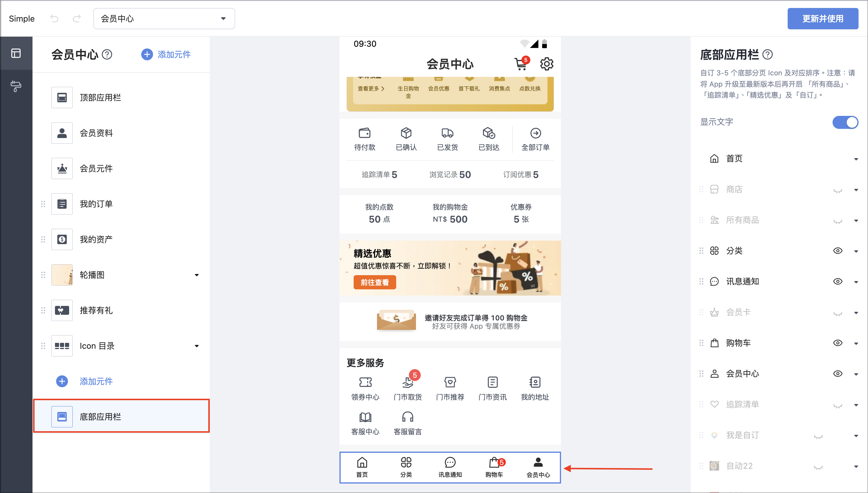Viewport: 868px width, 493px height.
Task: Tap 门市推荐 store icon
Action: [450, 382]
